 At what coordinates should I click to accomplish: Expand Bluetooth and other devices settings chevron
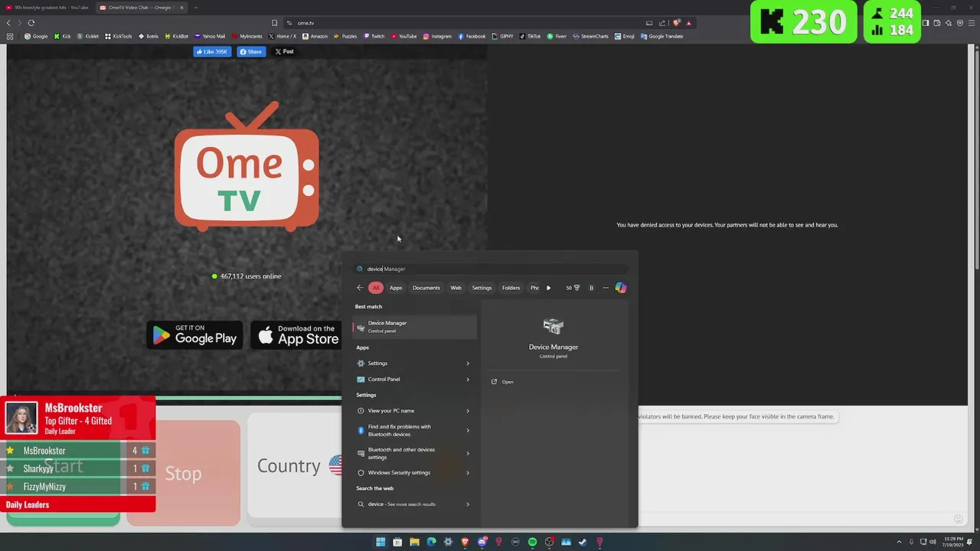click(468, 453)
